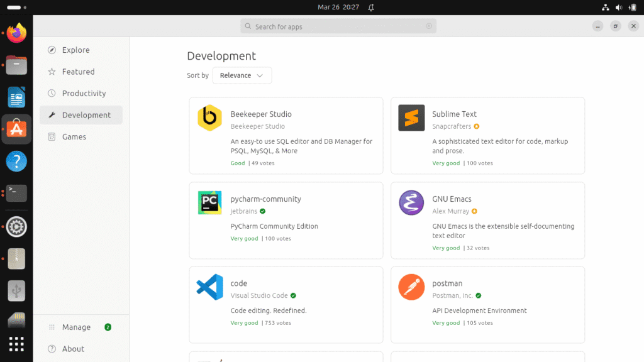Click the Productivity clock icon

[x=52, y=93]
